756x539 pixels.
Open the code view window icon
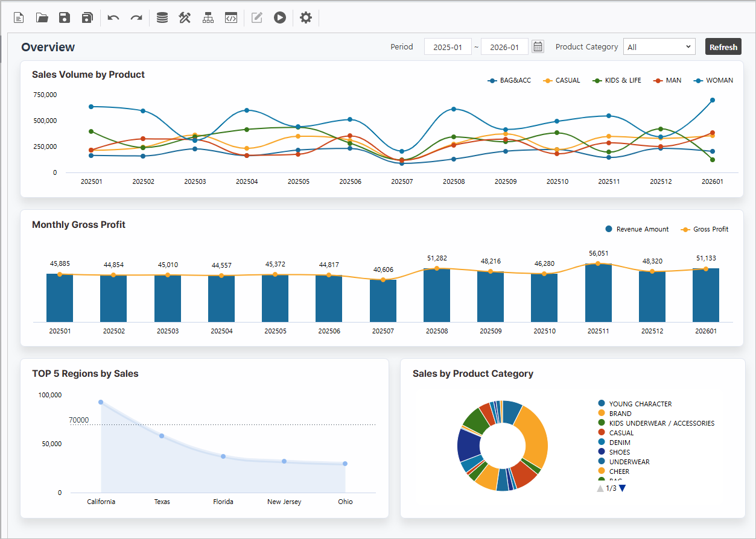[x=230, y=17]
